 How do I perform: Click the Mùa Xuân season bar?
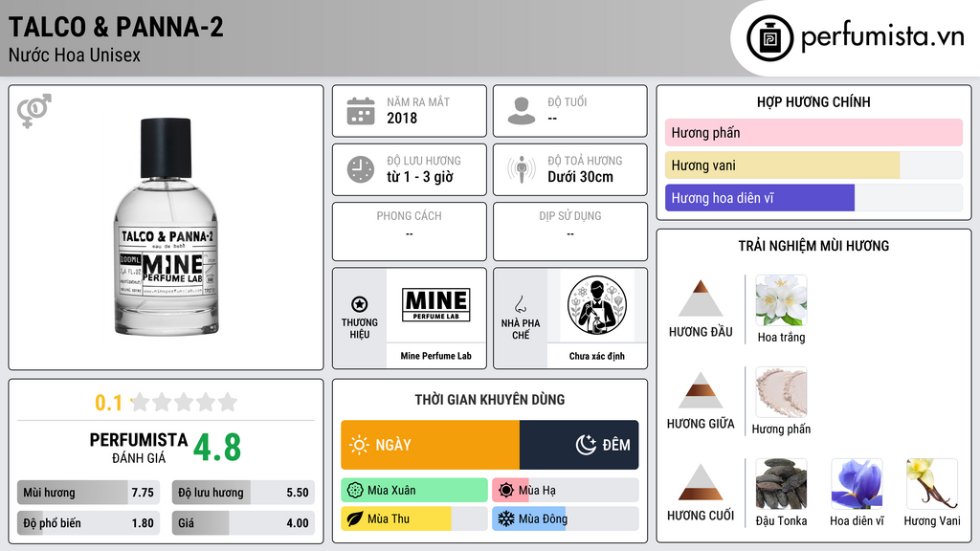coord(414,491)
